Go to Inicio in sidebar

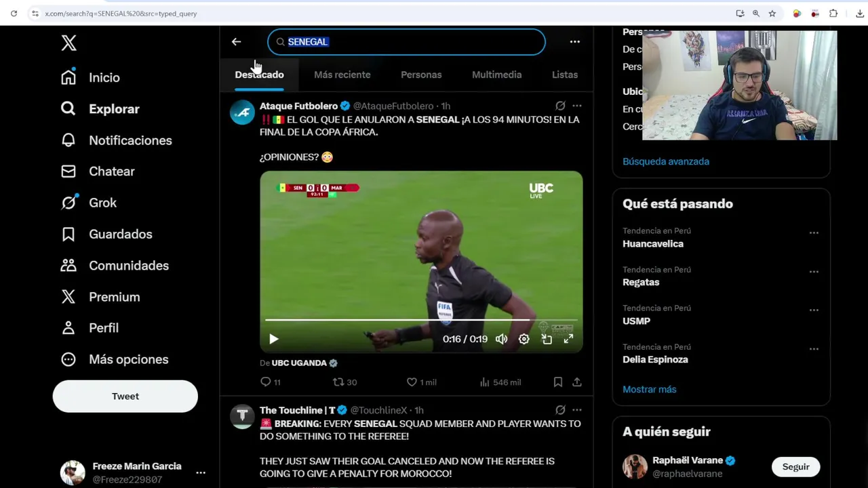pos(90,77)
